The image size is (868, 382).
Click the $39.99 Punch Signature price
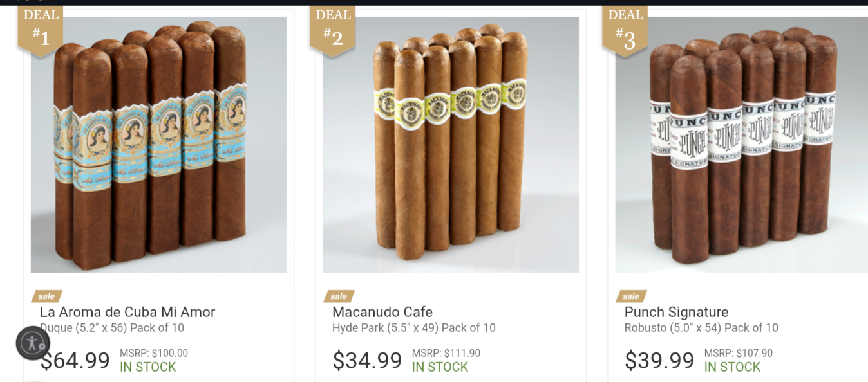coord(659,360)
